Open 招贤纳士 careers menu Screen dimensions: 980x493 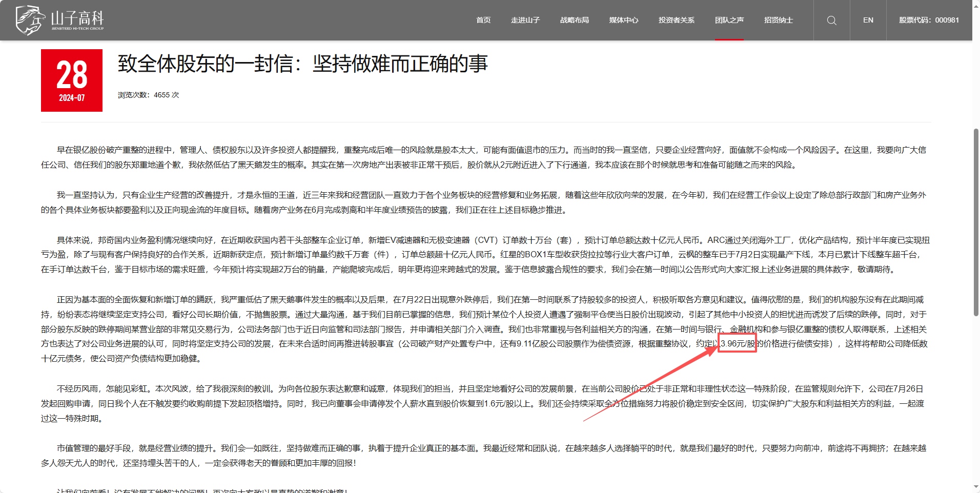(779, 20)
